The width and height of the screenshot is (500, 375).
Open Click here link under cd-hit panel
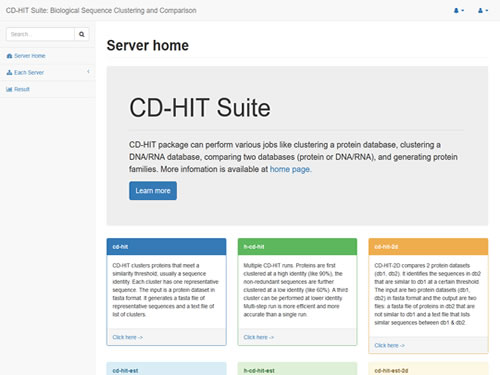(x=127, y=337)
